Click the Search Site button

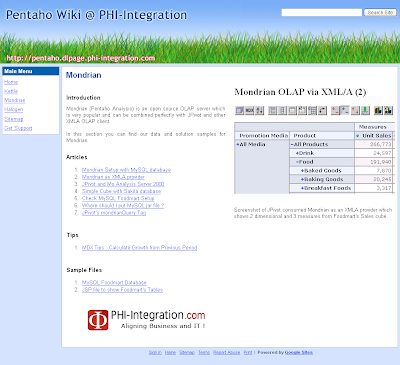point(380,12)
